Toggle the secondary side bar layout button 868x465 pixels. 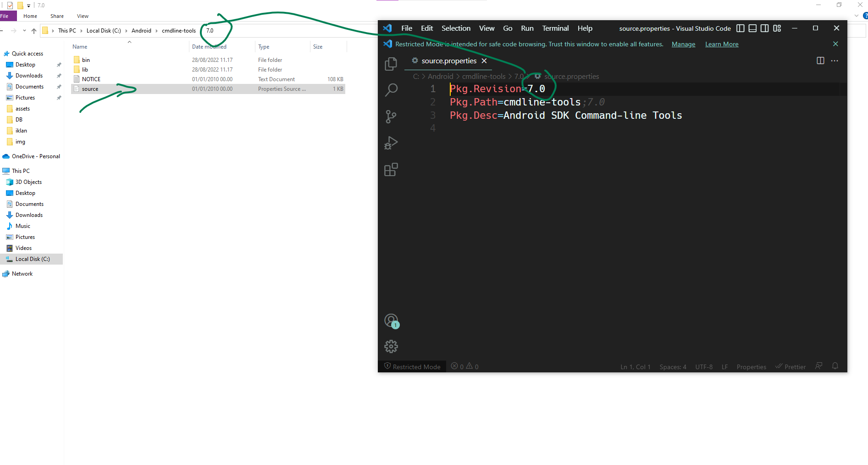[x=764, y=28]
